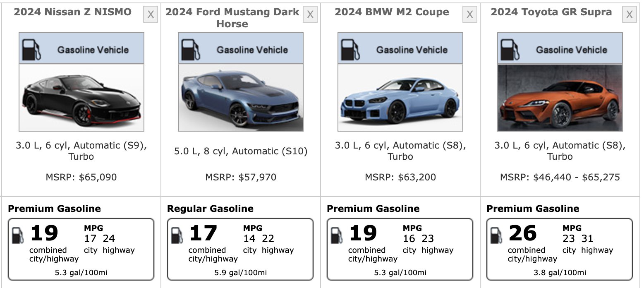
Task: Open the blue Mustang Dark Horse photo
Action: 241,98
